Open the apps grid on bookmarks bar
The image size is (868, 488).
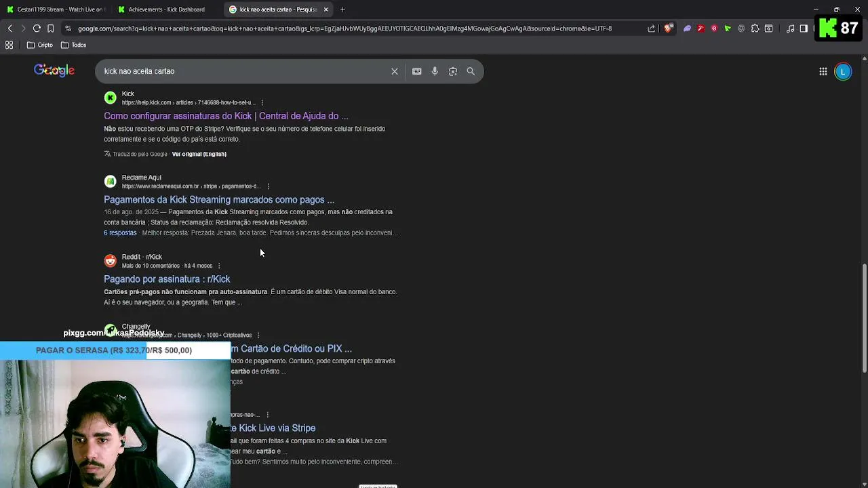click(9, 45)
